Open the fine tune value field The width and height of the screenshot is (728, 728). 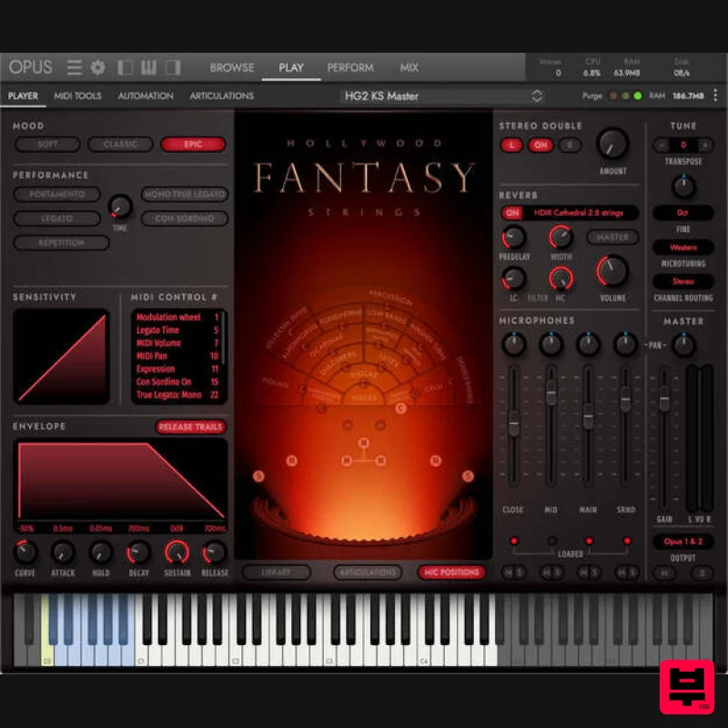coord(683,213)
